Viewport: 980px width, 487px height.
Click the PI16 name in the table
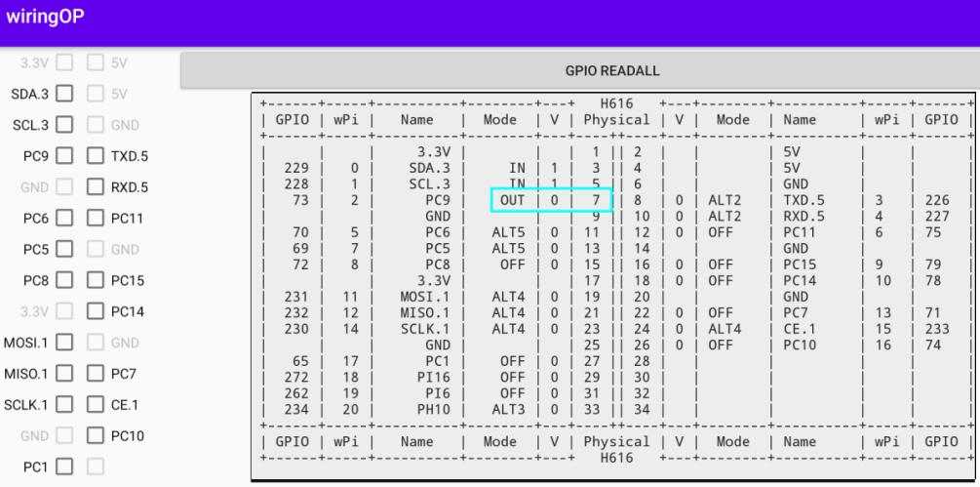point(434,377)
